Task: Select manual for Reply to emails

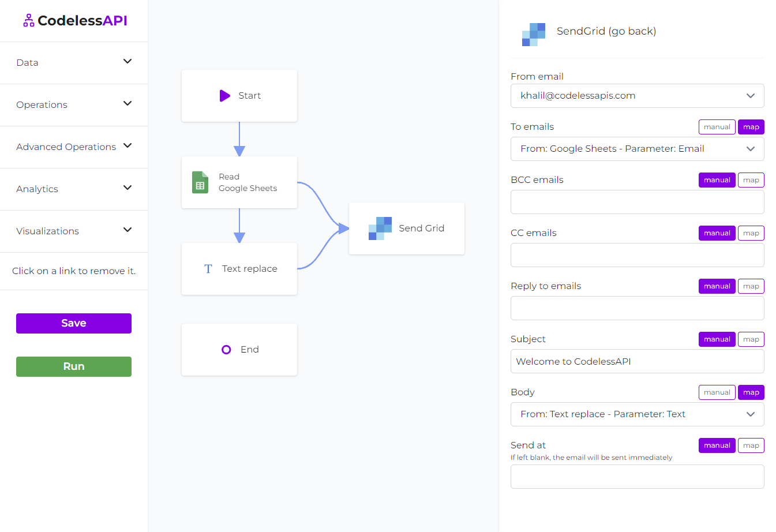Action: [717, 286]
